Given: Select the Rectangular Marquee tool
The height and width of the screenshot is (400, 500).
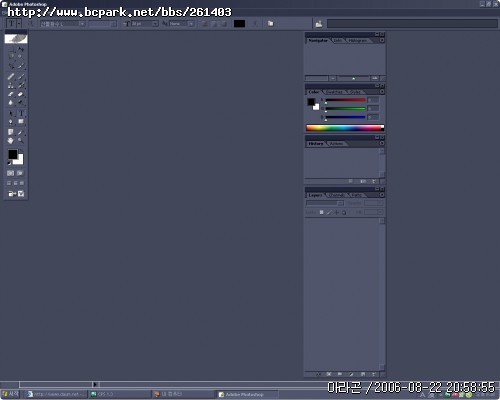Looking at the screenshot, I should [11, 49].
